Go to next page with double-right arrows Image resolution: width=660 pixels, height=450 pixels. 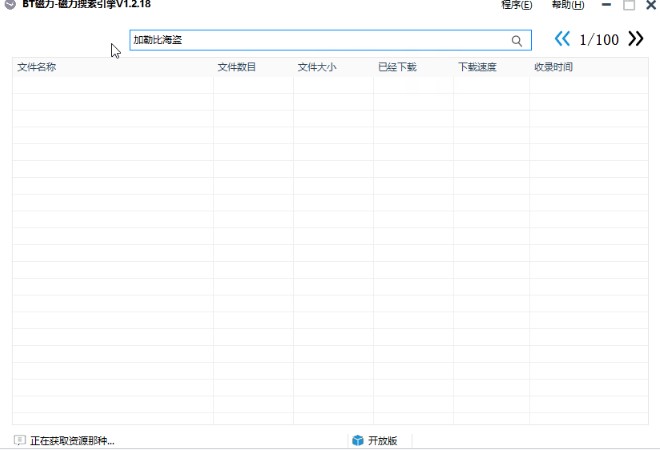click(636, 39)
